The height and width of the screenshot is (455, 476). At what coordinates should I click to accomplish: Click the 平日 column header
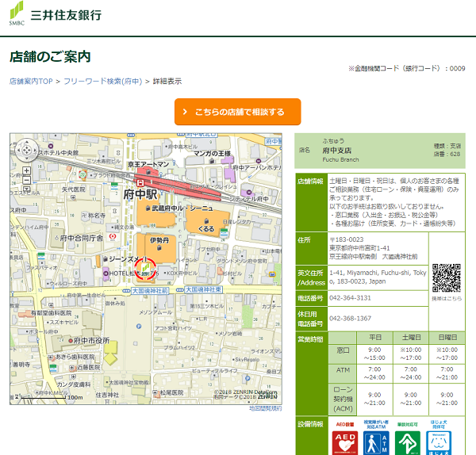375,338
